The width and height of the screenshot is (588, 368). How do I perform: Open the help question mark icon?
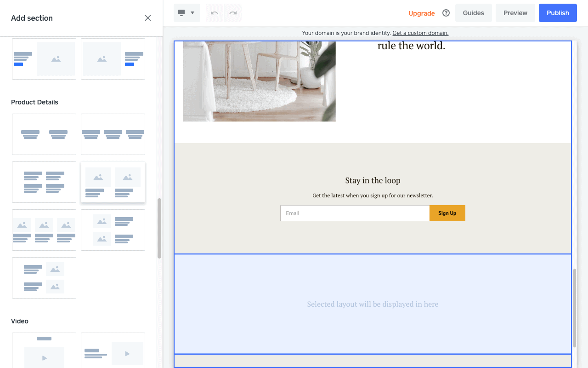(x=446, y=13)
